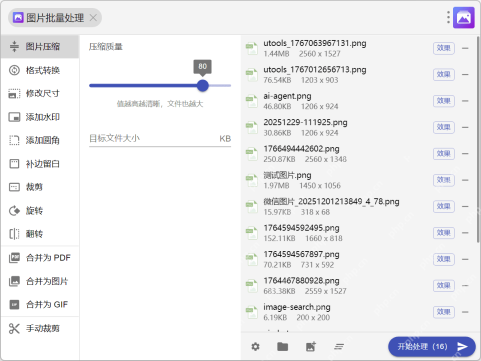Viewport: 481px width, 361px height.
Task: Click the 手动裁剪 scissors icon
Action: pos(14,328)
